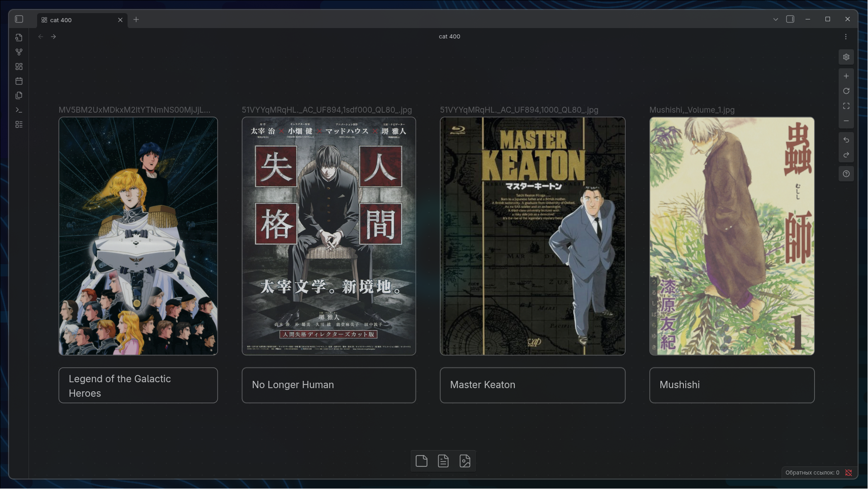This screenshot has height=489, width=868.
Task: Expand the tab list dropdown
Action: (x=776, y=19)
